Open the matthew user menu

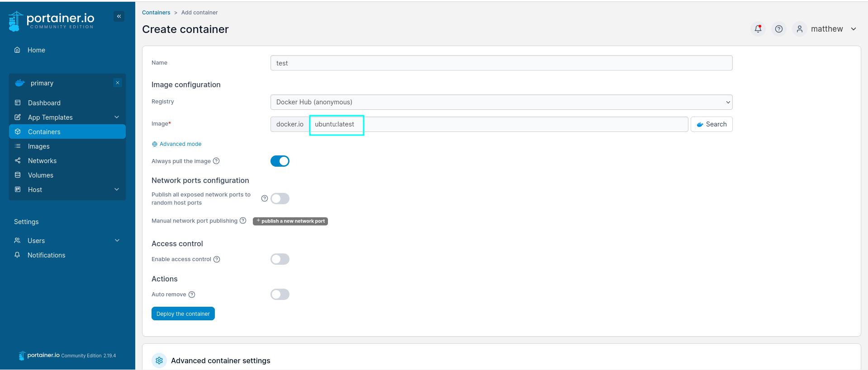coord(827,29)
